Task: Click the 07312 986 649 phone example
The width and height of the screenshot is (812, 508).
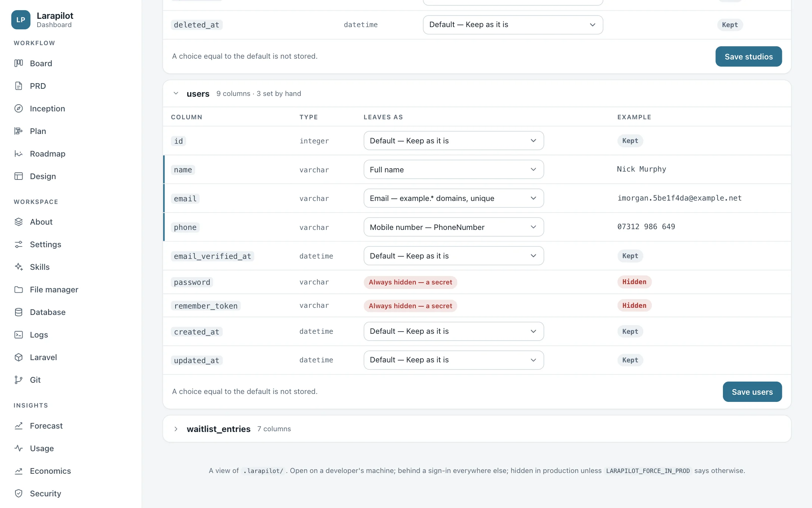Action: point(646,227)
